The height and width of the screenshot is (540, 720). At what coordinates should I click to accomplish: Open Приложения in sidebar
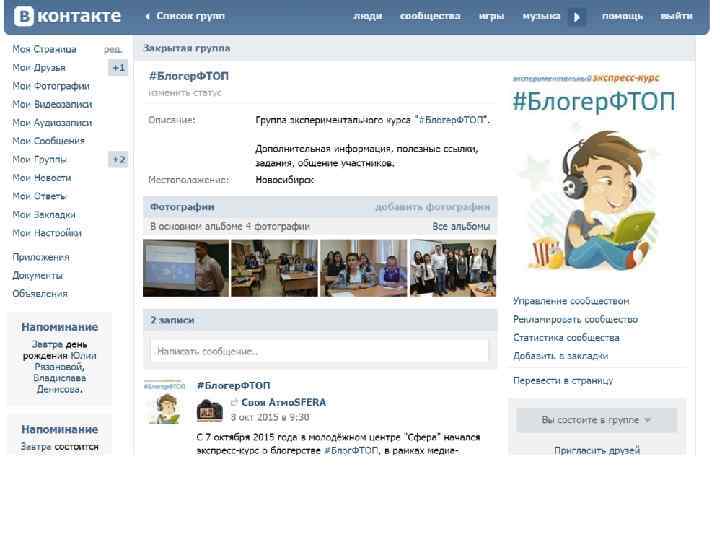coord(41,258)
